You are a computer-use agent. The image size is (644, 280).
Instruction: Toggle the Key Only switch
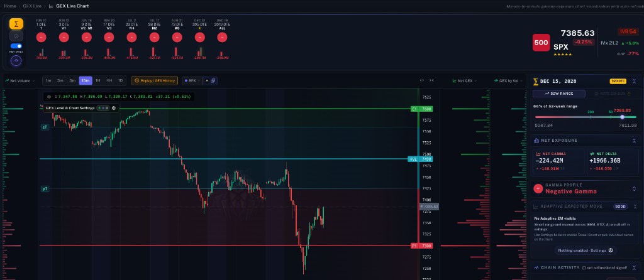point(16,46)
